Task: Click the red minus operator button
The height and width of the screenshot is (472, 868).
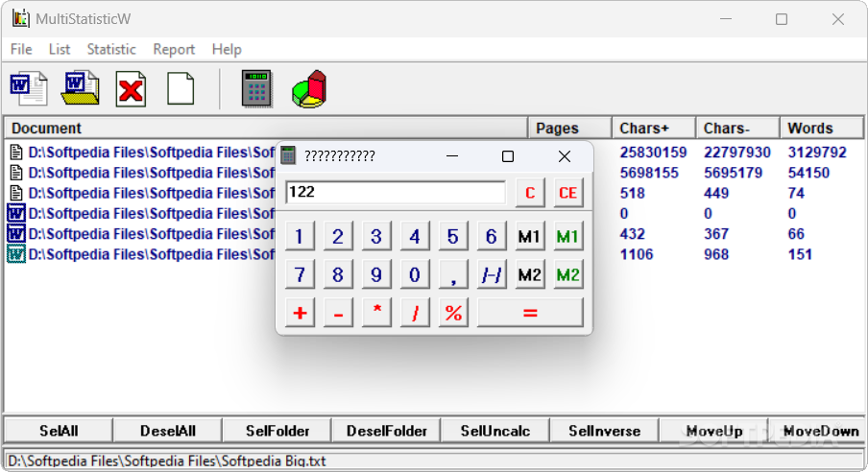Action: 338,313
